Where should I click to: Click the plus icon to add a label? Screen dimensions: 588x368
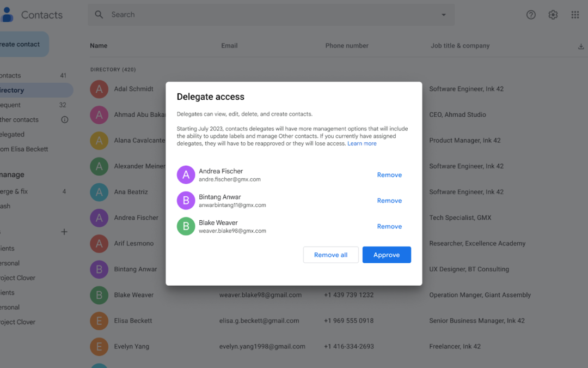[64, 232]
